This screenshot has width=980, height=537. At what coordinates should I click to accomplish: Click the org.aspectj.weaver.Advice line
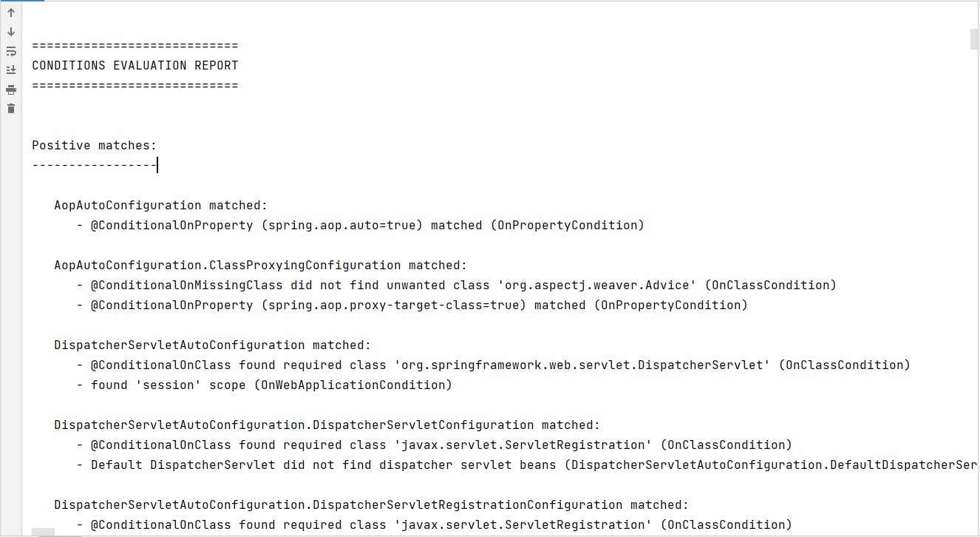click(457, 285)
